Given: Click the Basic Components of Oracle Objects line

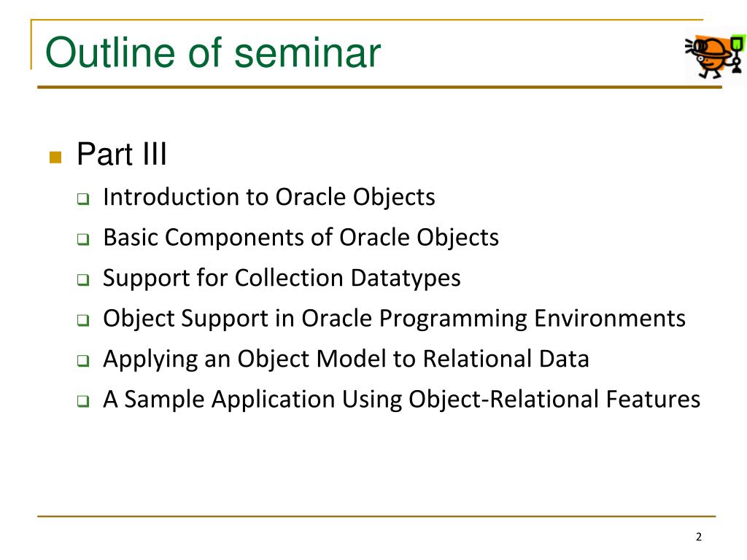Looking at the screenshot, I should coord(301,238).
